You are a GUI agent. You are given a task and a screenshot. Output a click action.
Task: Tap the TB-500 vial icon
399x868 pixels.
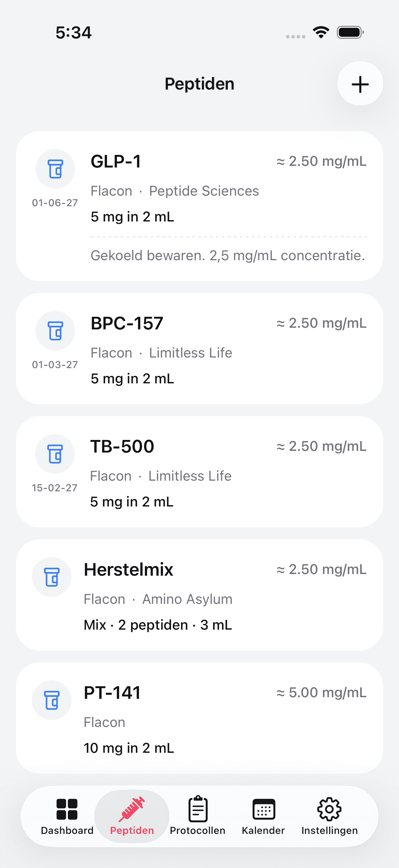pos(55,454)
